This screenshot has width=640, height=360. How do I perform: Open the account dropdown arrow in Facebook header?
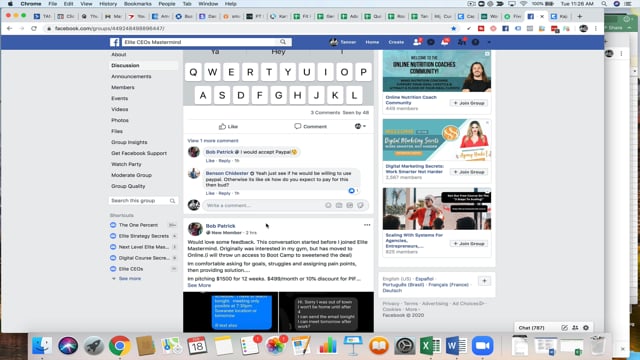pos(489,42)
